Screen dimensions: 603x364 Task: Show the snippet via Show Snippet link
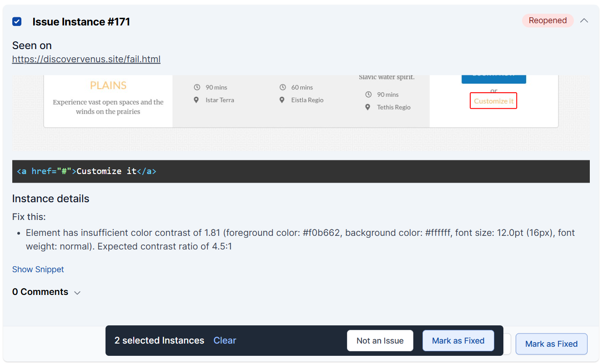(x=38, y=269)
